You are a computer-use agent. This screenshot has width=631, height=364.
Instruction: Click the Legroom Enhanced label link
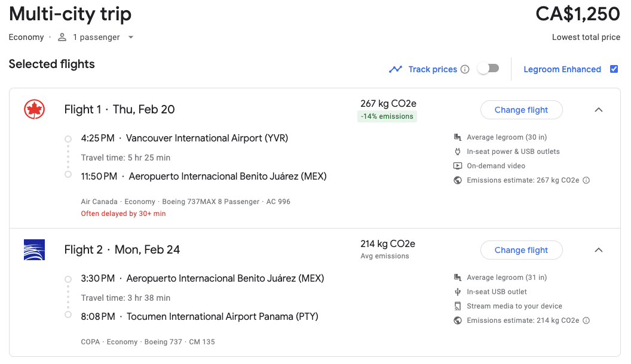[562, 69]
